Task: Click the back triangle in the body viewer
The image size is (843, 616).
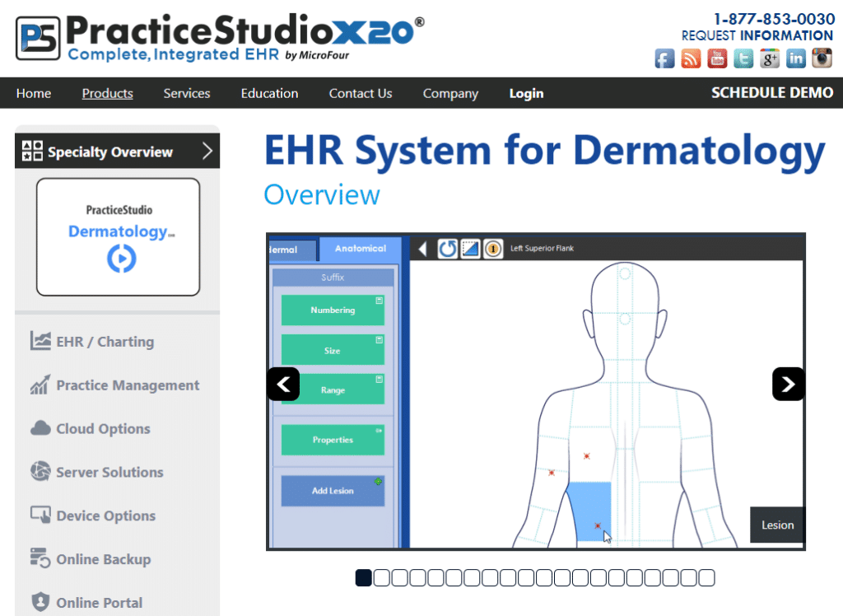Action: pyautogui.click(x=422, y=249)
